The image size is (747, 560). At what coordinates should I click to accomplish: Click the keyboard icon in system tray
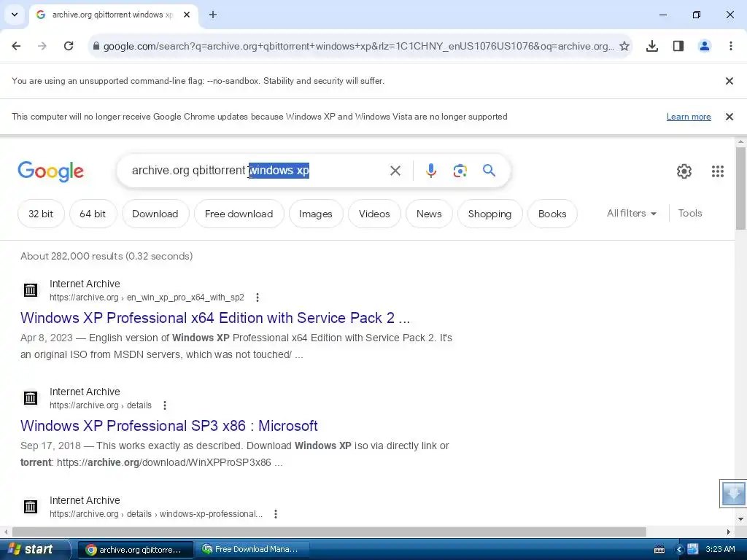click(659, 550)
